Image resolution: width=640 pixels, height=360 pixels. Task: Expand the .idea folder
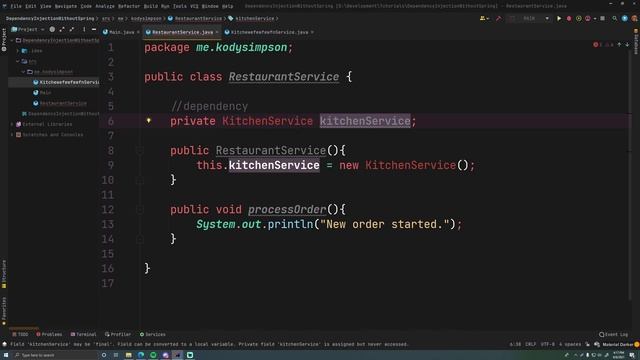pos(18,51)
